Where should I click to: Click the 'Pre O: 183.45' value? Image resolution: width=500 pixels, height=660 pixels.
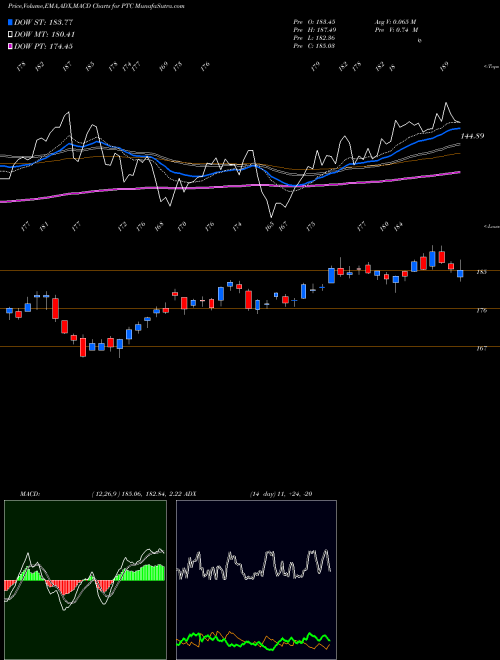click(314, 22)
